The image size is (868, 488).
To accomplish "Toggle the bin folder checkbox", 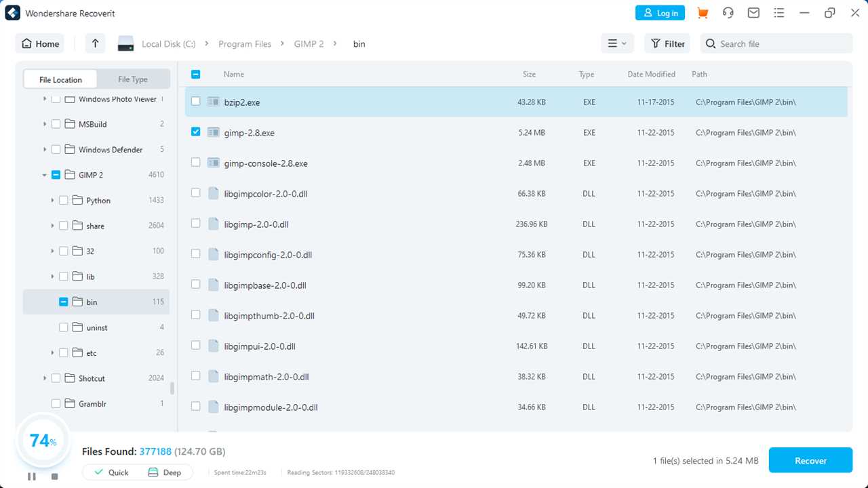I will pos(63,302).
